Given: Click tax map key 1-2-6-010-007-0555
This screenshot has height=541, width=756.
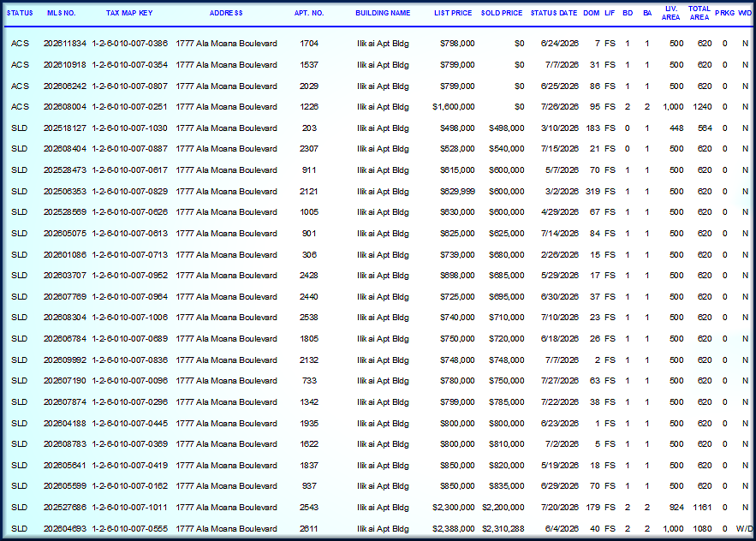Looking at the screenshot, I should pos(129,528).
